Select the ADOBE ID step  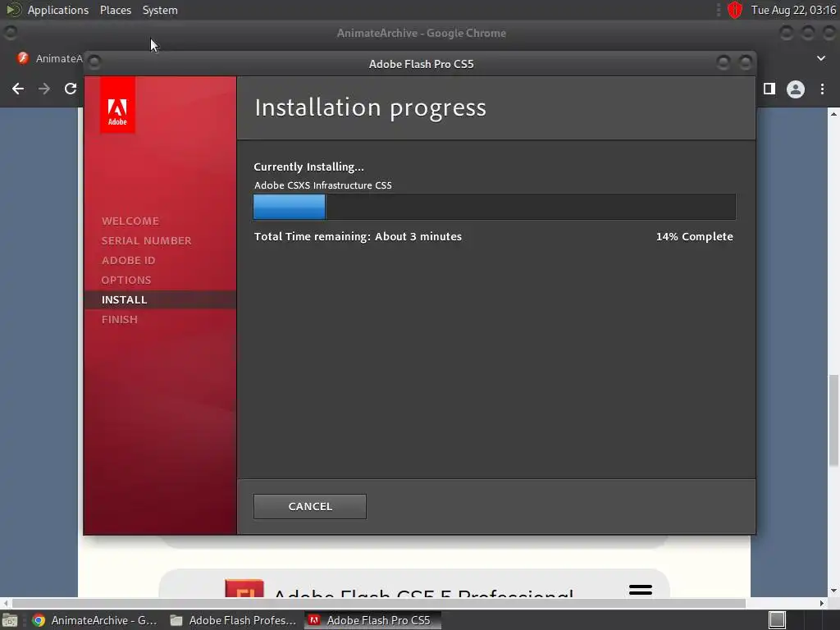click(129, 260)
